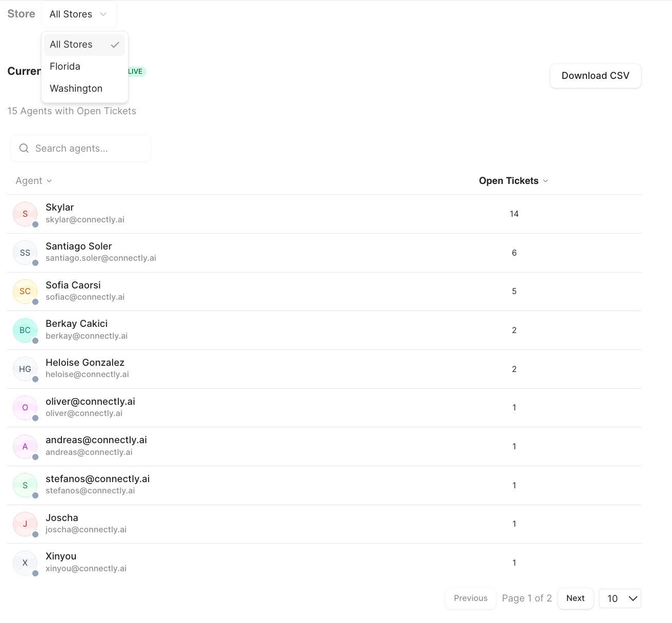
Task: Choose Washington from store list
Action: pos(85,89)
